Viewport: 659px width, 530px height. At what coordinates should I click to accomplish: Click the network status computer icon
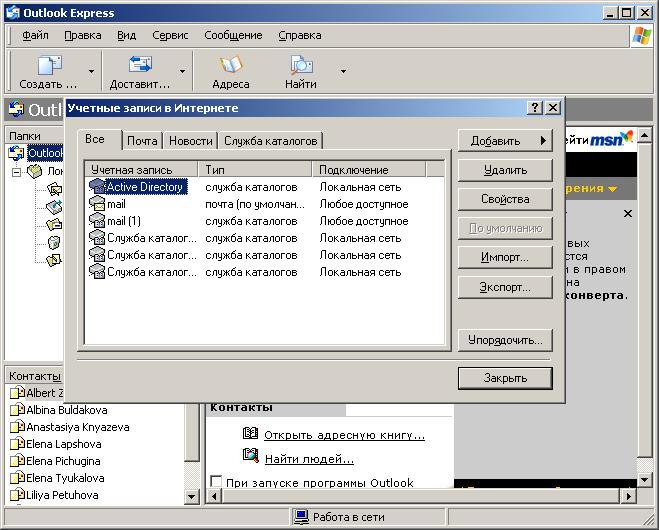tap(301, 517)
